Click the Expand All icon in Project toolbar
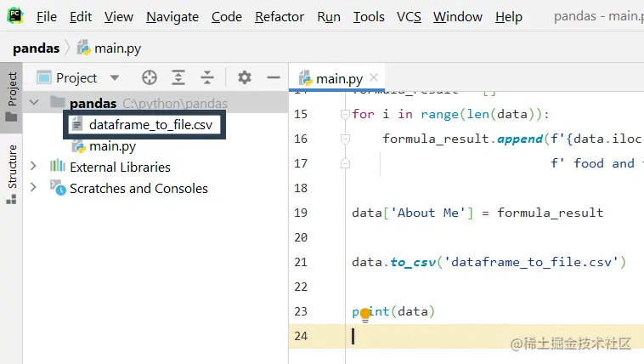 point(178,77)
